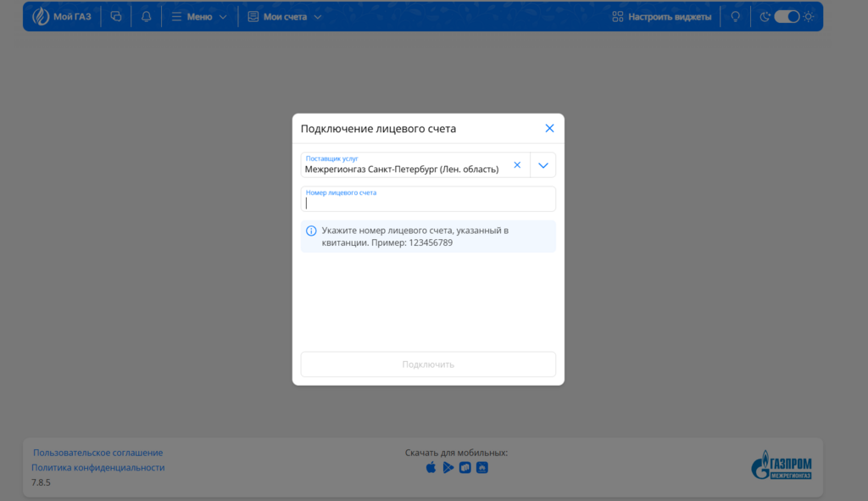
Task: Open the chat messages icon
Action: click(x=116, y=16)
